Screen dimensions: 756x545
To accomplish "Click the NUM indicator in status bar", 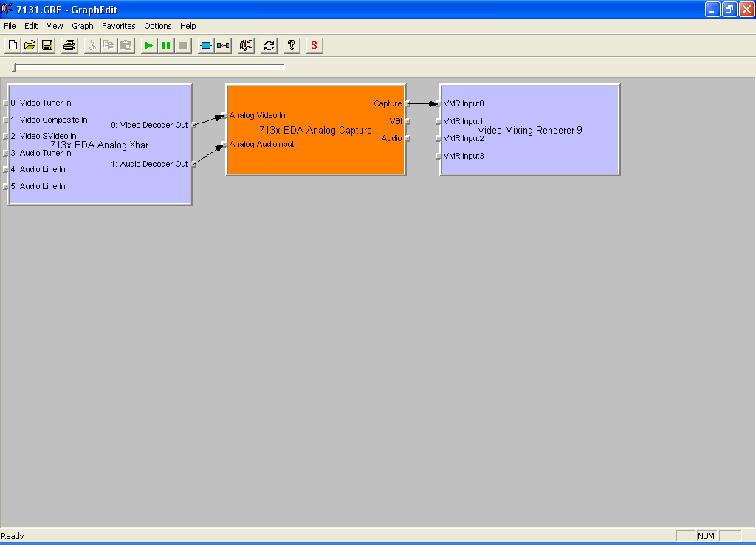I will click(706, 536).
